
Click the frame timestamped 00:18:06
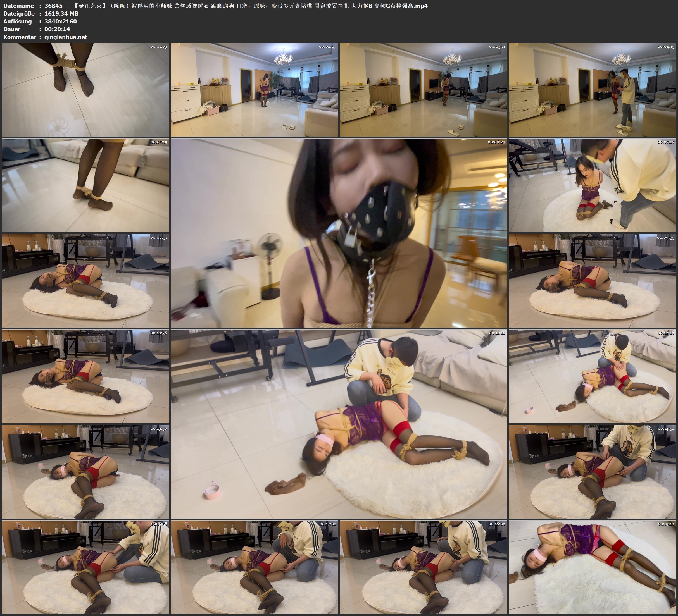point(423,567)
